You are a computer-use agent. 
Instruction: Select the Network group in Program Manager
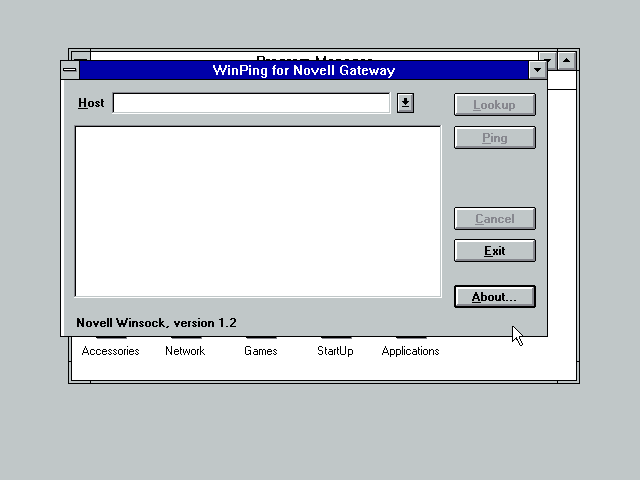pos(185,351)
